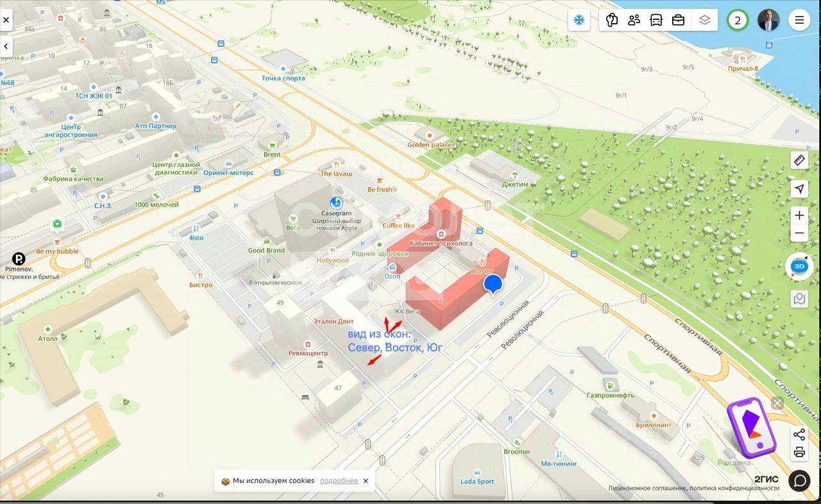The image size is (821, 504).
Task: Click the map marker bookmark icon
Action: 799,299
